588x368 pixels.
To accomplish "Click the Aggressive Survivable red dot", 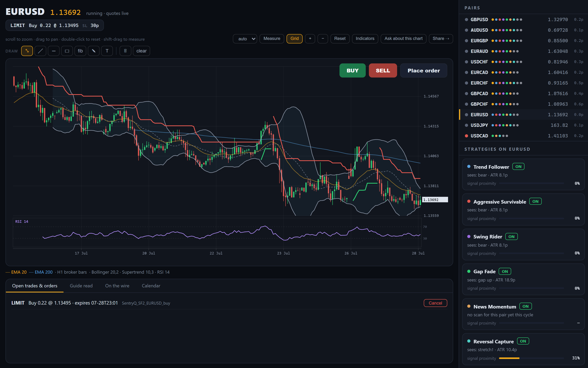I will coord(469,201).
